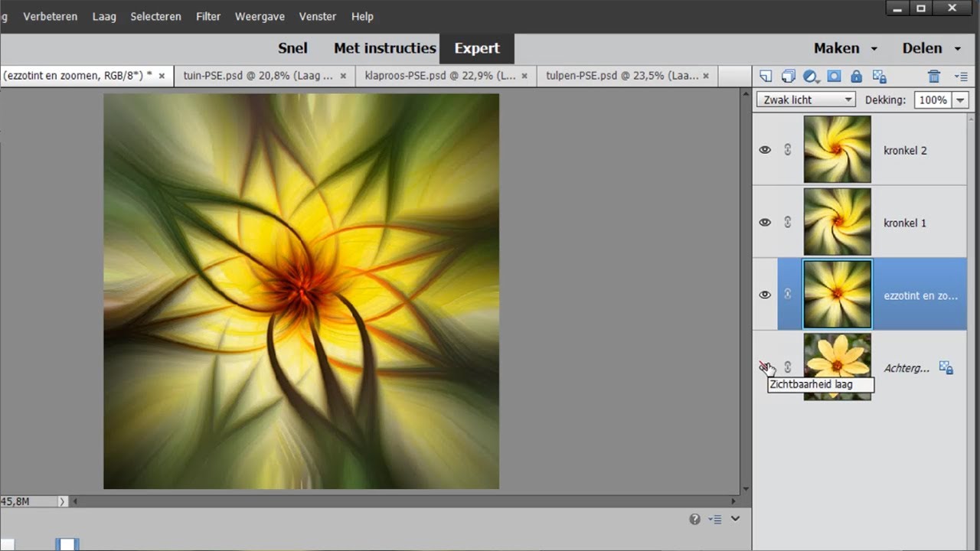Select the Expert mode tab

[x=477, y=47]
